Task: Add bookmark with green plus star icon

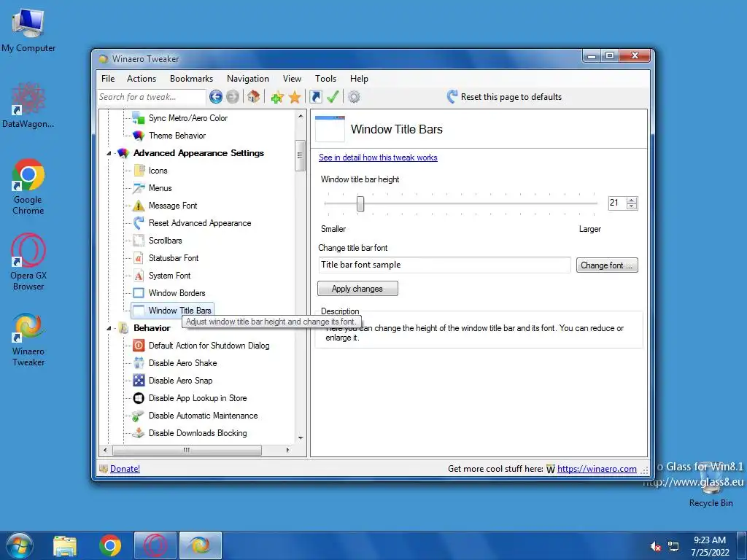Action: click(277, 97)
